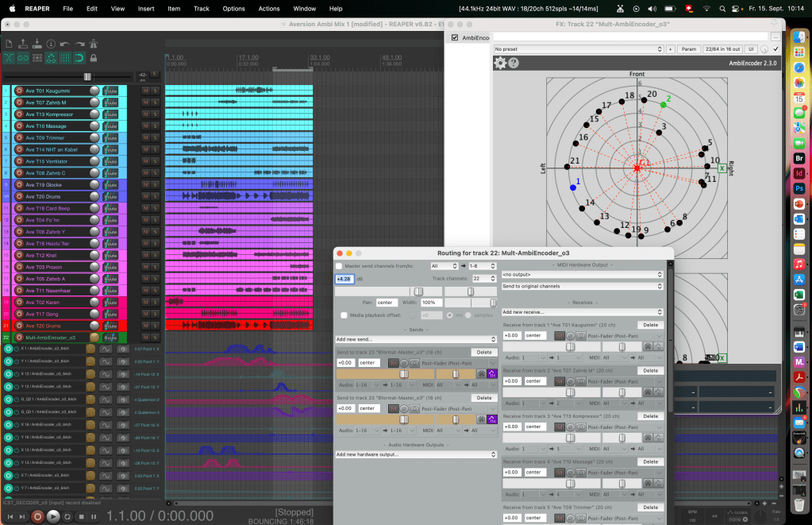
Task: Open AmbiEncoder plugin settings gear
Action: (x=501, y=63)
